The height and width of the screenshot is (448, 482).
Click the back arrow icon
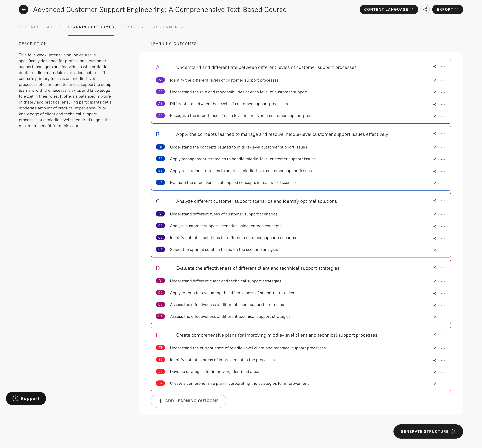[x=23, y=9]
